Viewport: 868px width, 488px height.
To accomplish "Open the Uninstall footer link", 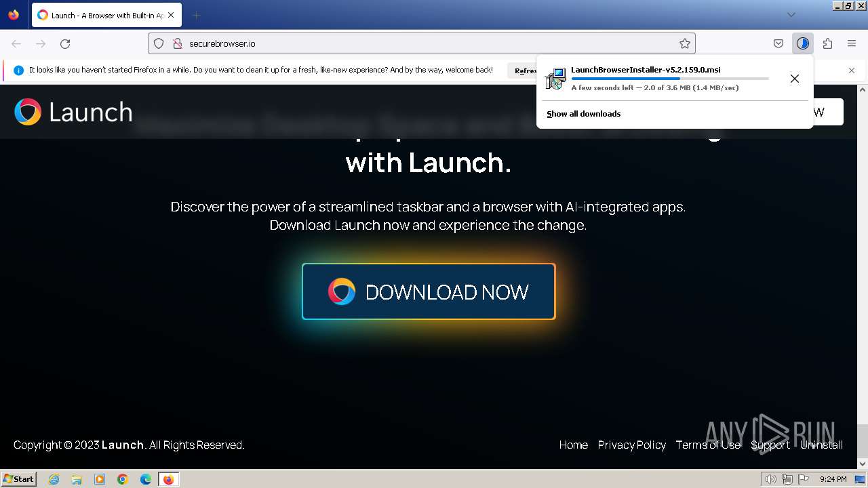I will click(821, 445).
